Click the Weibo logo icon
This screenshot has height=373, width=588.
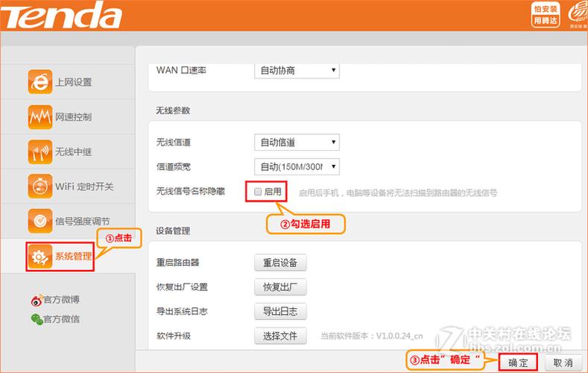(37, 300)
